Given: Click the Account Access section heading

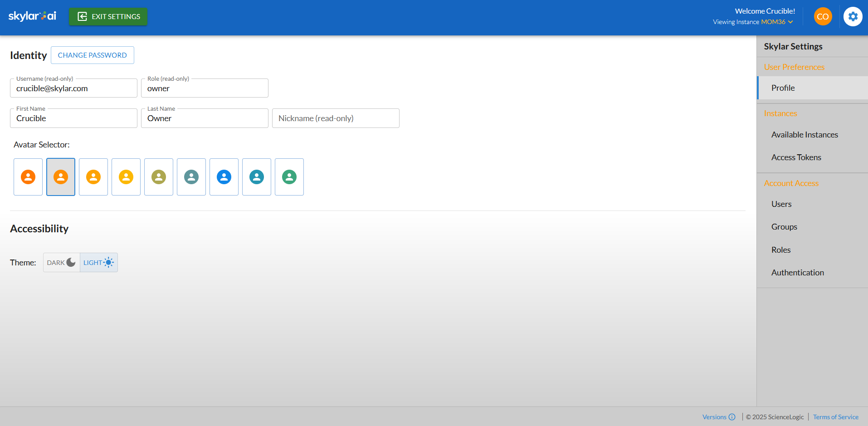Looking at the screenshot, I should (x=791, y=183).
